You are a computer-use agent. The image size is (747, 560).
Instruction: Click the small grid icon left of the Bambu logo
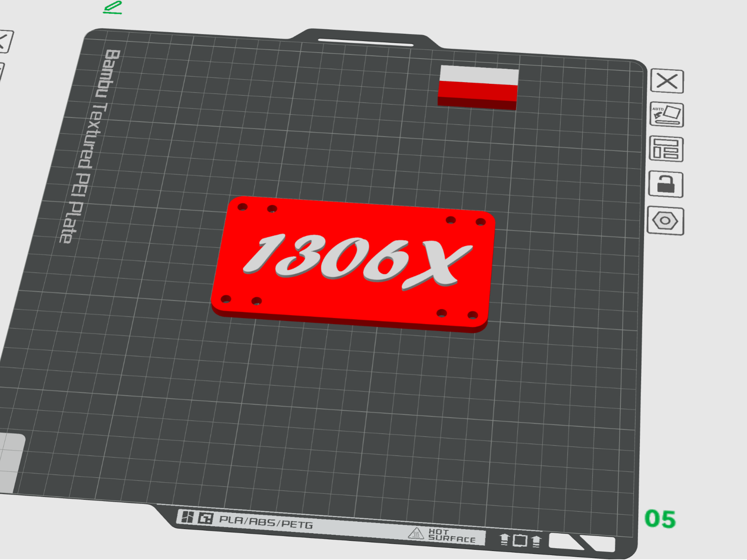pos(188,517)
